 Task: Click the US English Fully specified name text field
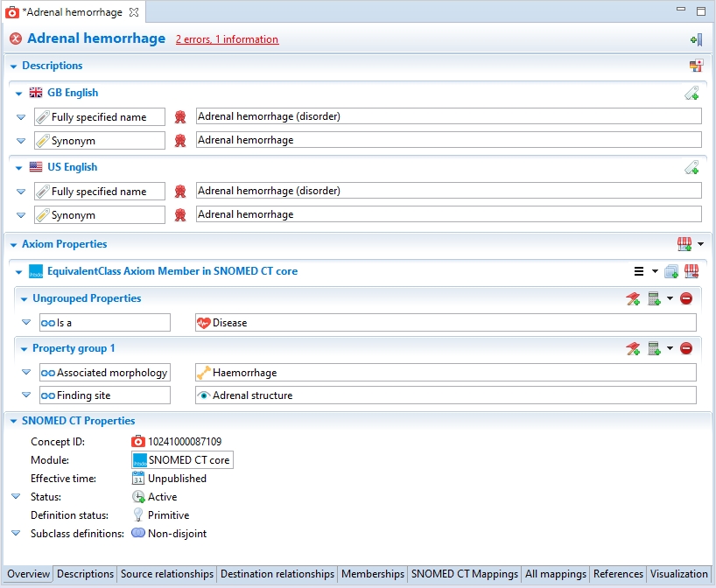[x=448, y=191]
